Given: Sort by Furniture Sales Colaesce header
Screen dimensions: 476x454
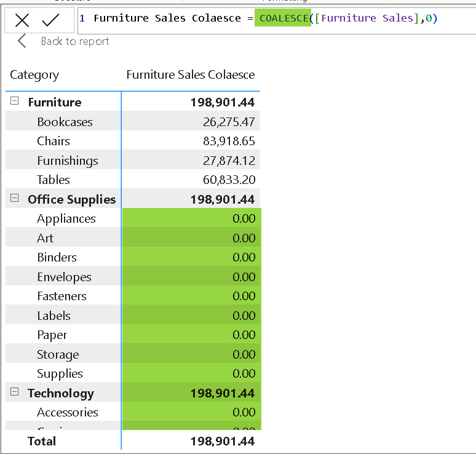Looking at the screenshot, I should click(190, 75).
